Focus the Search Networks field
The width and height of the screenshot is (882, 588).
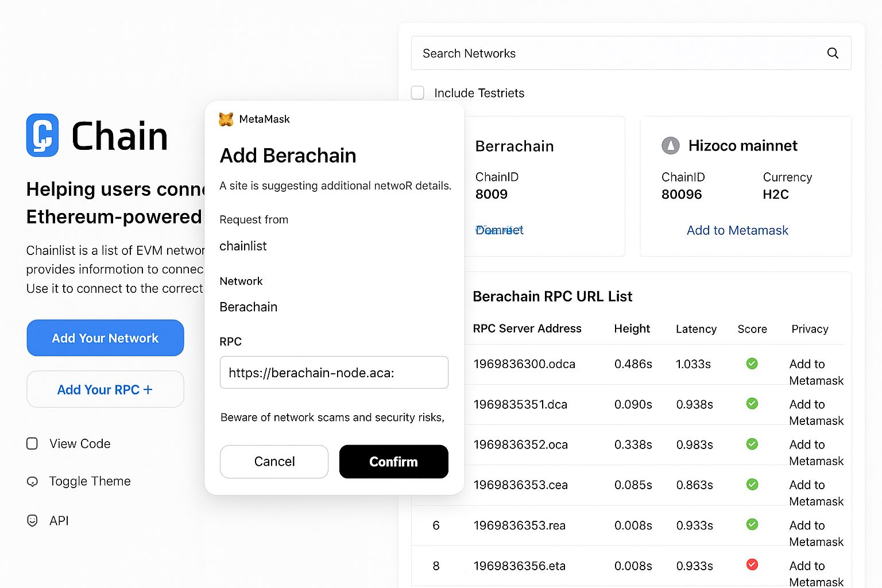point(631,53)
